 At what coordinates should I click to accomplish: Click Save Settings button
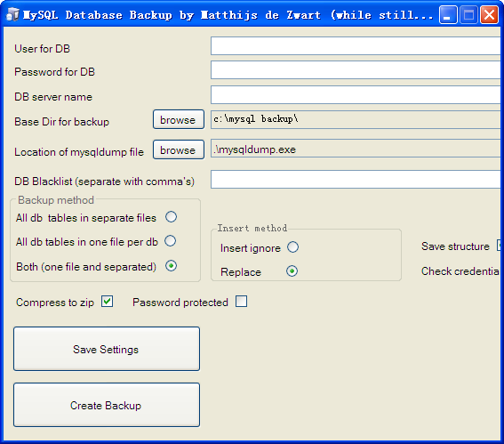pyautogui.click(x=107, y=349)
